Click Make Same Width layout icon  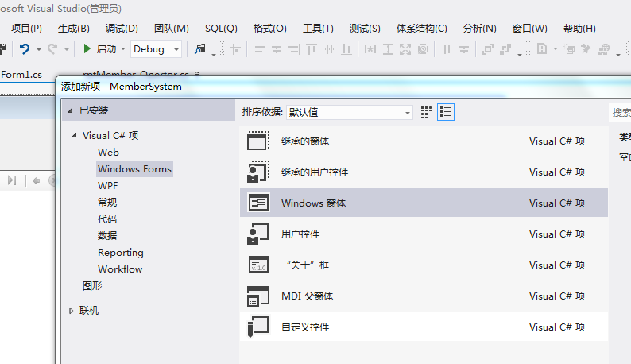370,49
